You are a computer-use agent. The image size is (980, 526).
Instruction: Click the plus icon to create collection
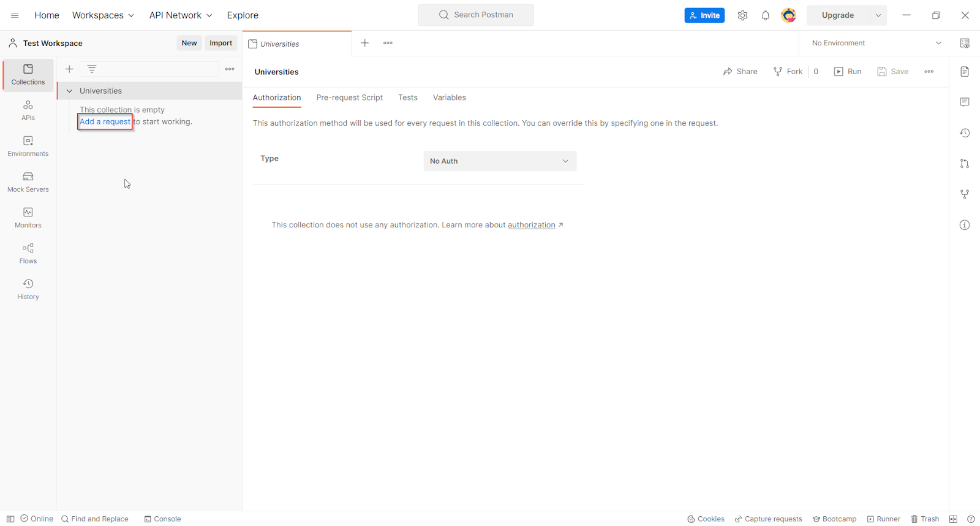(69, 69)
